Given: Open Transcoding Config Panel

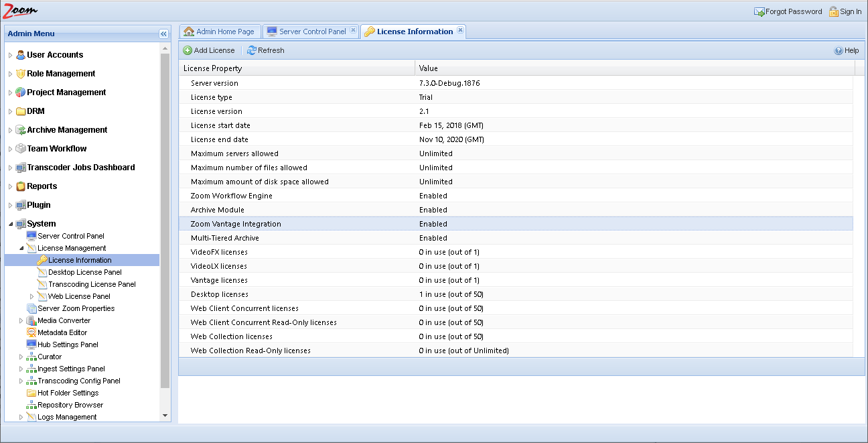Looking at the screenshot, I should [79, 381].
